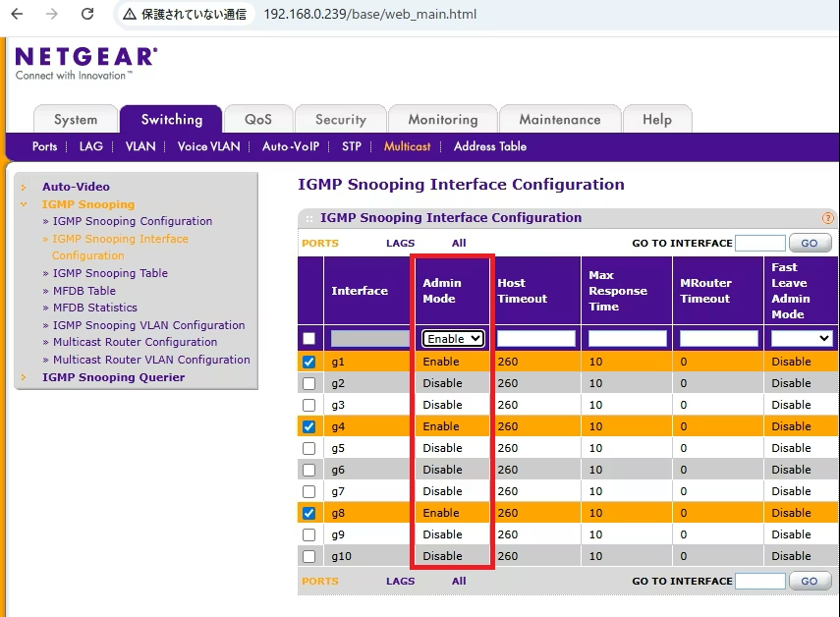The image size is (840, 617).
Task: Uncheck the checkbox for interface g1
Action: click(309, 361)
